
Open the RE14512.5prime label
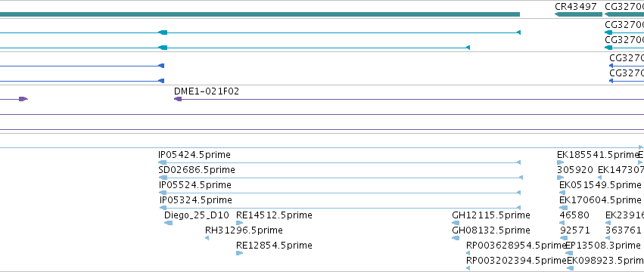(x=274, y=215)
